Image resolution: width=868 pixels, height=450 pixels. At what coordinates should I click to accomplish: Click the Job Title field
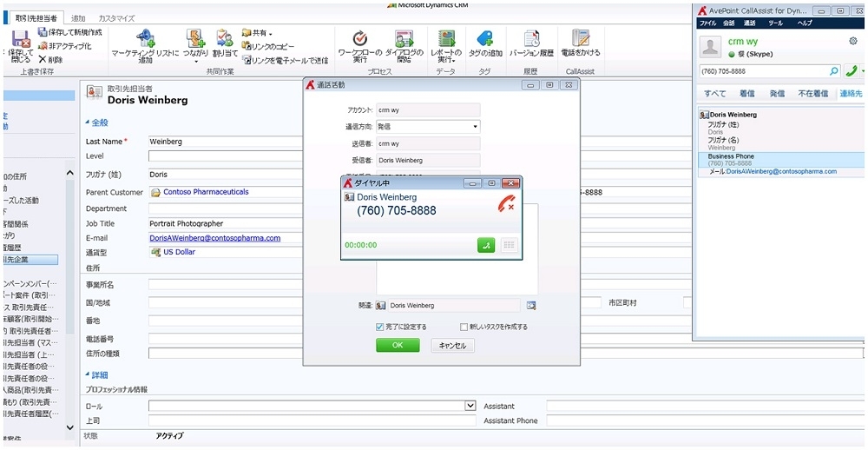click(x=227, y=224)
